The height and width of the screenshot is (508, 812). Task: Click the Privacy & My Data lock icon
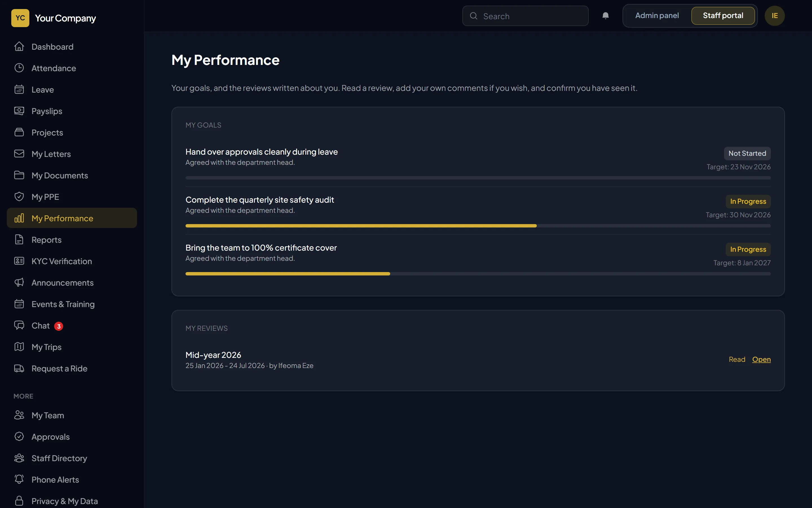(19, 501)
